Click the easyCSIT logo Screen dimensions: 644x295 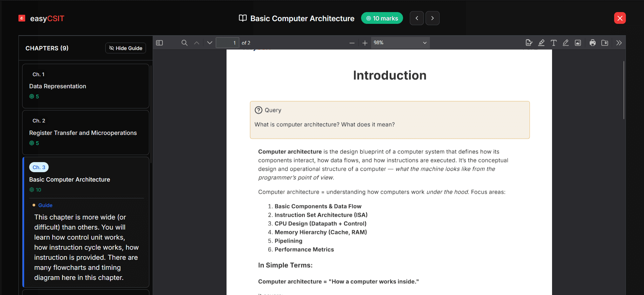click(x=41, y=18)
